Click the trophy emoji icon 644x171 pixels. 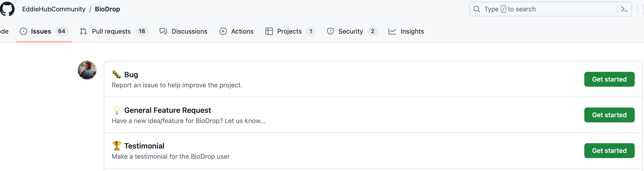(x=117, y=146)
